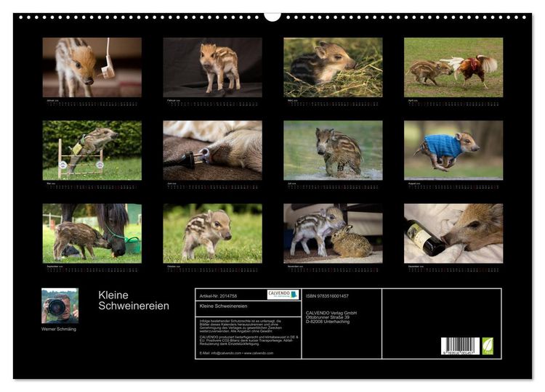Select 'Artikel-Nr. 2014758' text
This screenshot has height=392, width=545.
pos(218,296)
